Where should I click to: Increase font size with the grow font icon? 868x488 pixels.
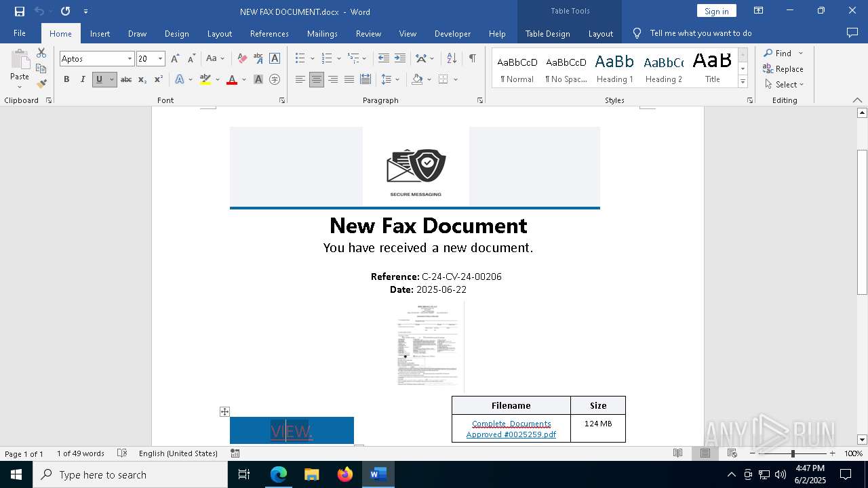coord(175,59)
